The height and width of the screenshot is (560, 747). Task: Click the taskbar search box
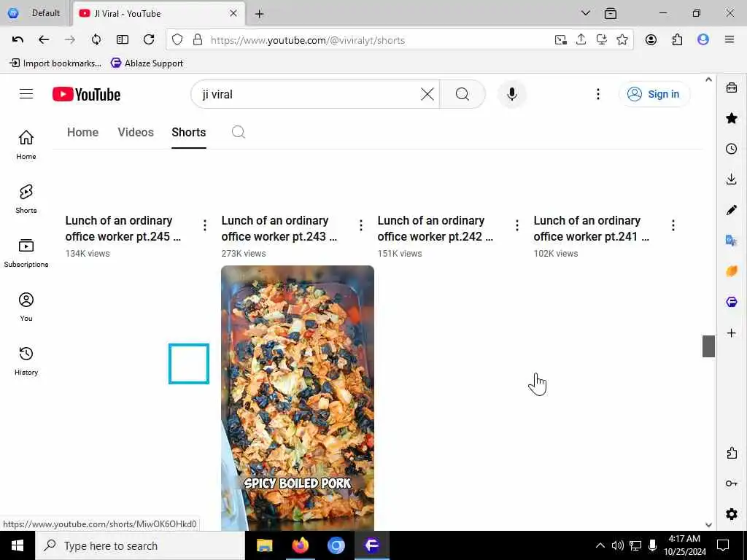tap(140, 545)
